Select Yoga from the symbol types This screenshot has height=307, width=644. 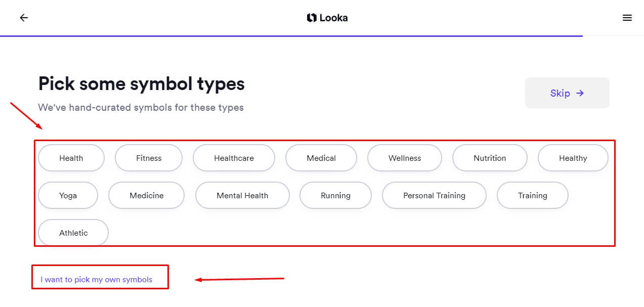point(68,195)
